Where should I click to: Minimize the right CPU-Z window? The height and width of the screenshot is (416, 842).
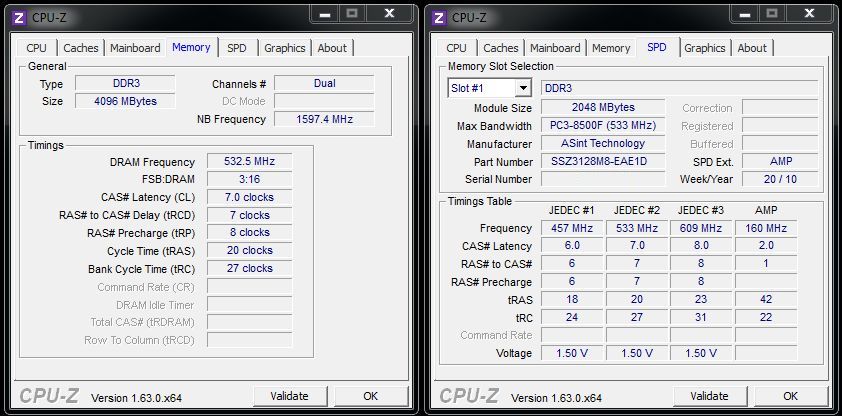745,14
